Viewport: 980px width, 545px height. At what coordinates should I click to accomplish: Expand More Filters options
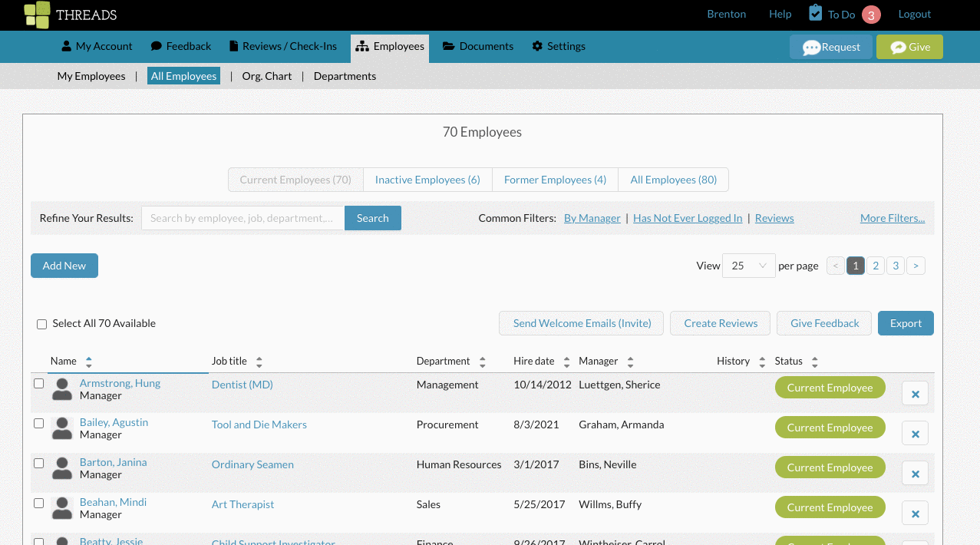point(893,218)
